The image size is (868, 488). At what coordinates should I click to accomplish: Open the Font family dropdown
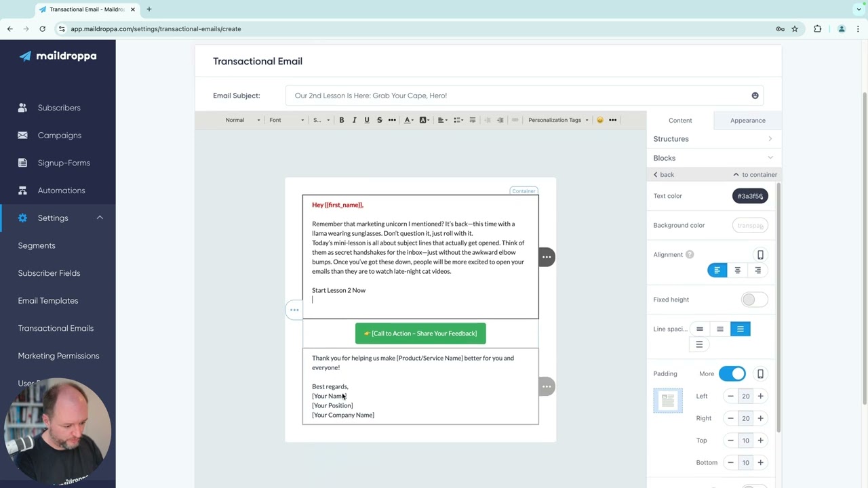287,120
